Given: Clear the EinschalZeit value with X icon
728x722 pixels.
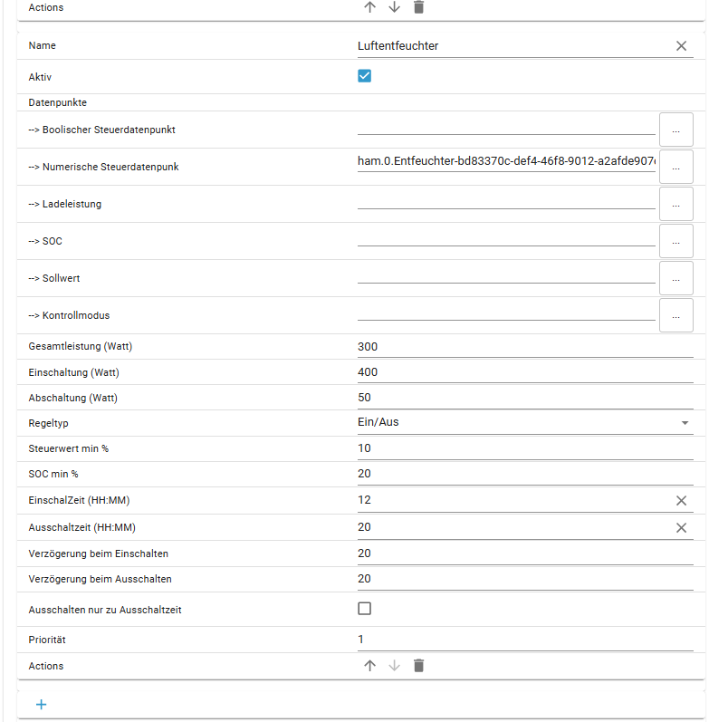Looking at the screenshot, I should tap(681, 501).
